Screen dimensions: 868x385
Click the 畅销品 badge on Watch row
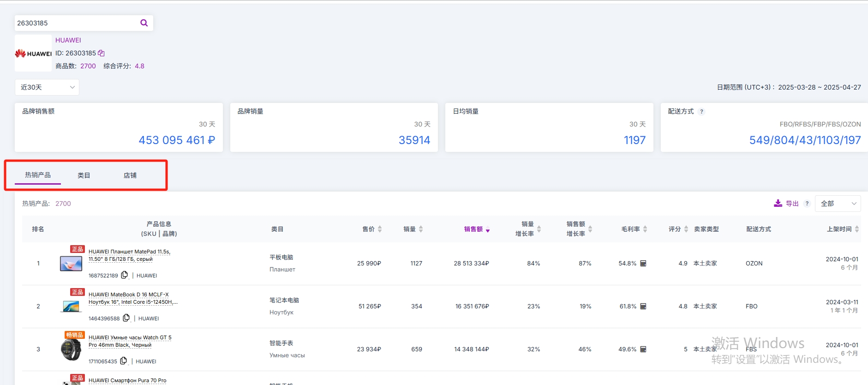coord(74,335)
